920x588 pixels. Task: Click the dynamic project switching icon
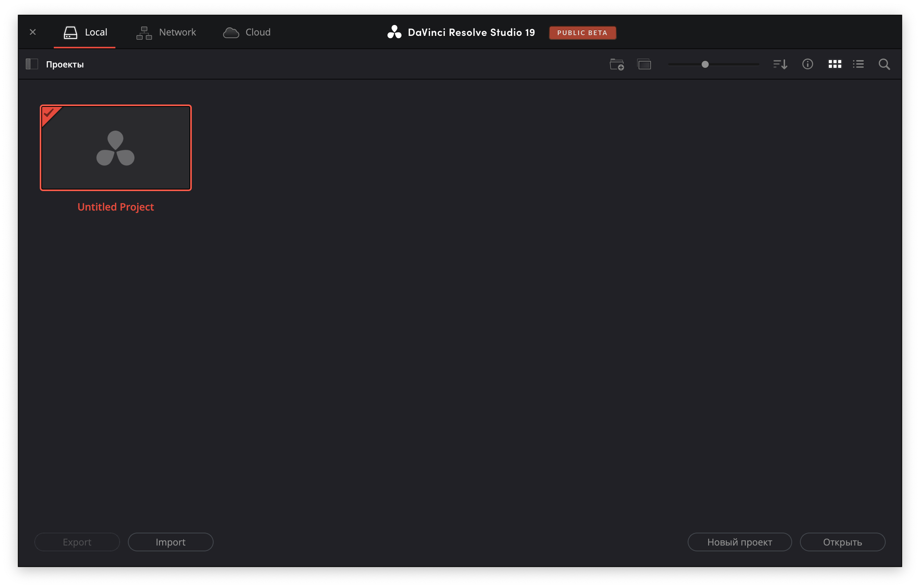point(644,64)
